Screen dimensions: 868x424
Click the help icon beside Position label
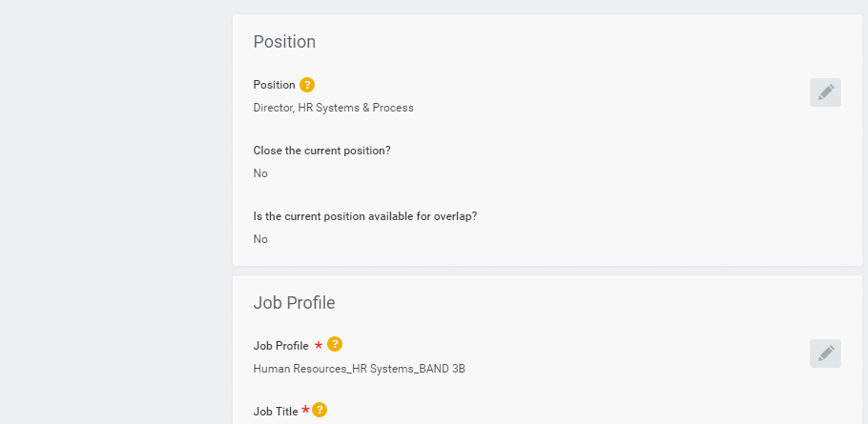(x=307, y=85)
